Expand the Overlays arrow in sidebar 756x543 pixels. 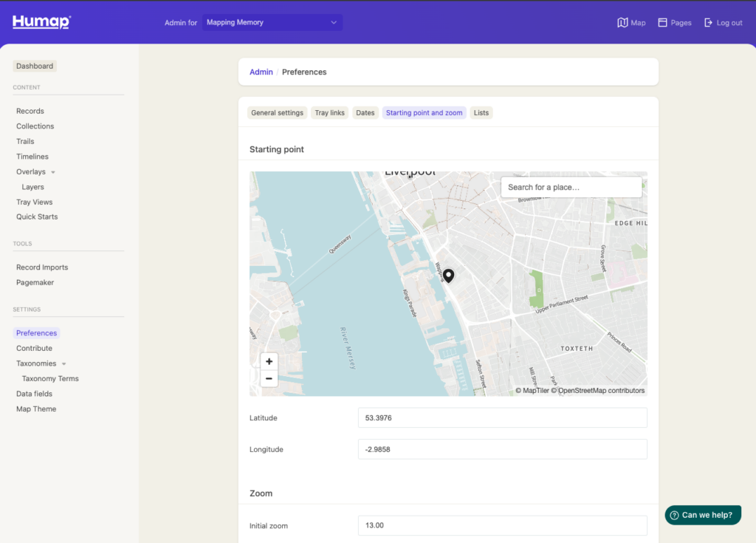tap(53, 172)
